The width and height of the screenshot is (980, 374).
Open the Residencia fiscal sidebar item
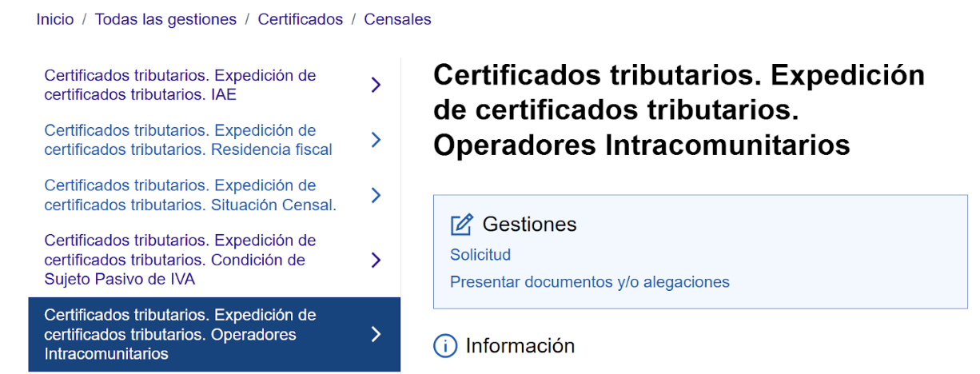pyautogui.click(x=214, y=140)
